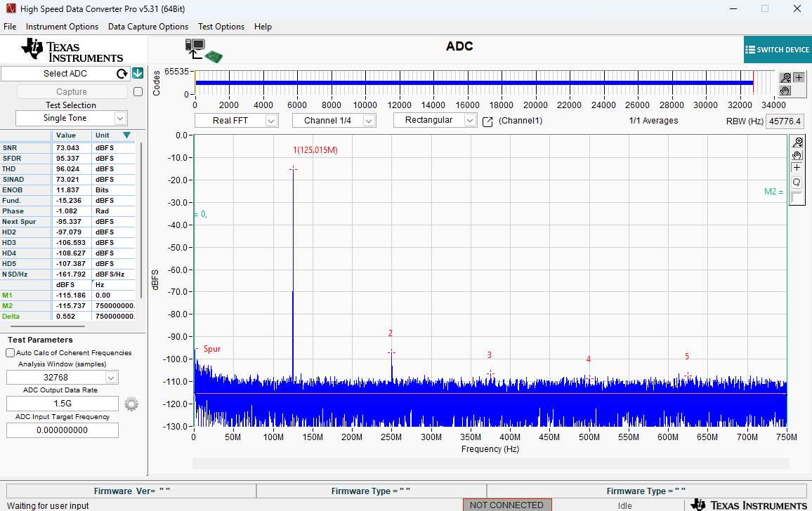The image size is (812, 511).
Task: Pick the crosshair cursor tool on the plot toolbar
Action: tap(797, 167)
